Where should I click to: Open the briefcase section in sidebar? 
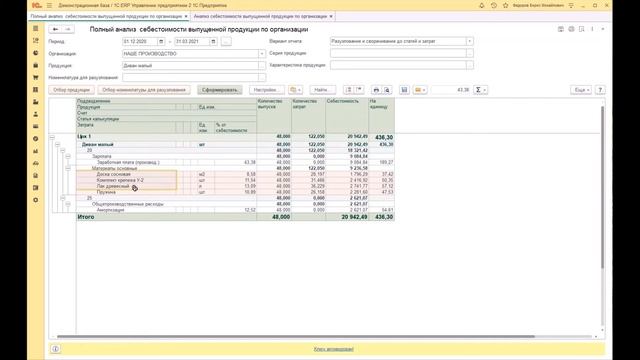[36, 65]
